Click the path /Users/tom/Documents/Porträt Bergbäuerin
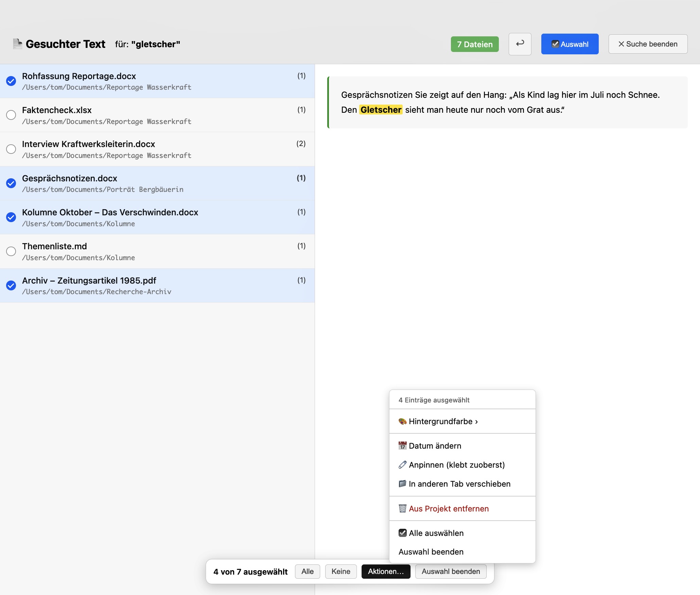This screenshot has height=595, width=700. point(103,190)
